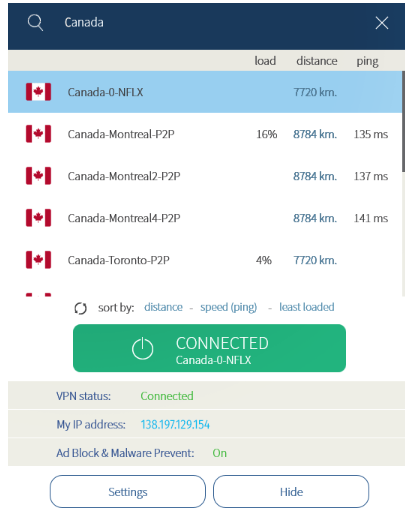
Task: Click flag icon beside Canada-Montreal4-P2P
Action: click(x=39, y=218)
